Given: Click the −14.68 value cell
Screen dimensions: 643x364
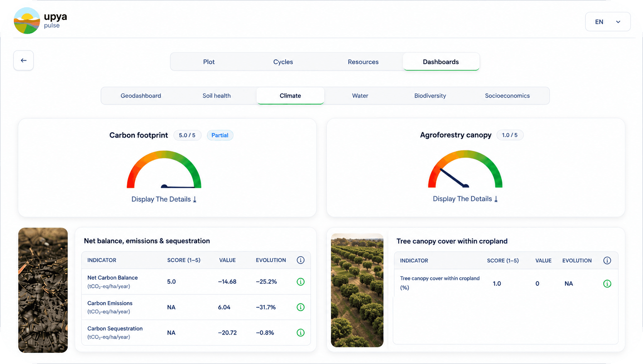Looking at the screenshot, I should click(x=227, y=282).
